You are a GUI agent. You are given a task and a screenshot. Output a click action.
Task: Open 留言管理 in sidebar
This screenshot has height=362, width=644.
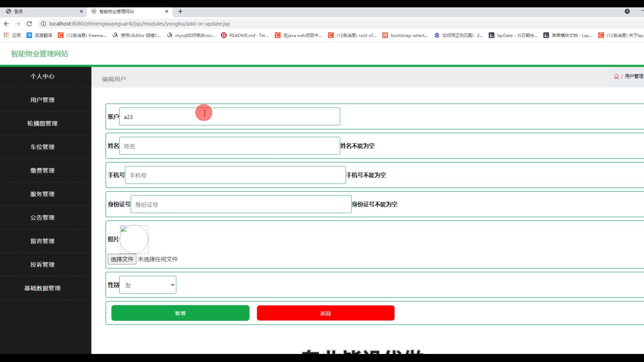point(43,241)
